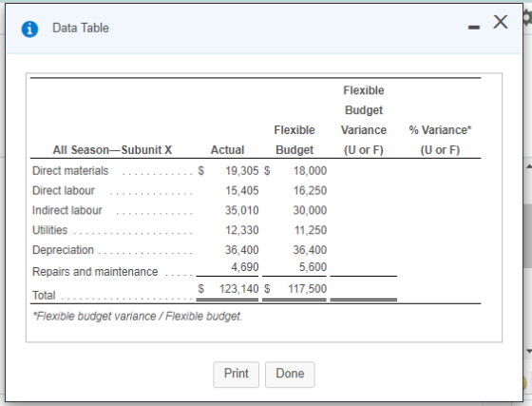Viewport: 532px width, 406px height.
Task: Click the actual value 12,330
Action: (x=242, y=230)
